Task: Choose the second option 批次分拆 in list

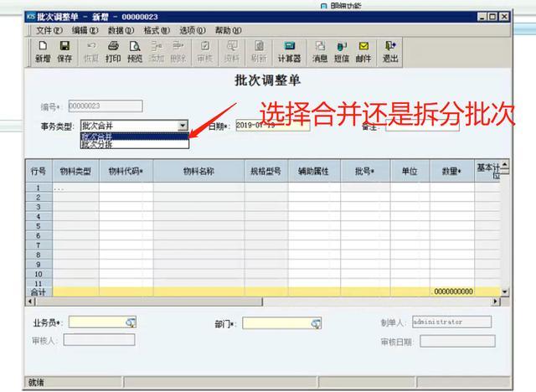Action: click(x=134, y=145)
